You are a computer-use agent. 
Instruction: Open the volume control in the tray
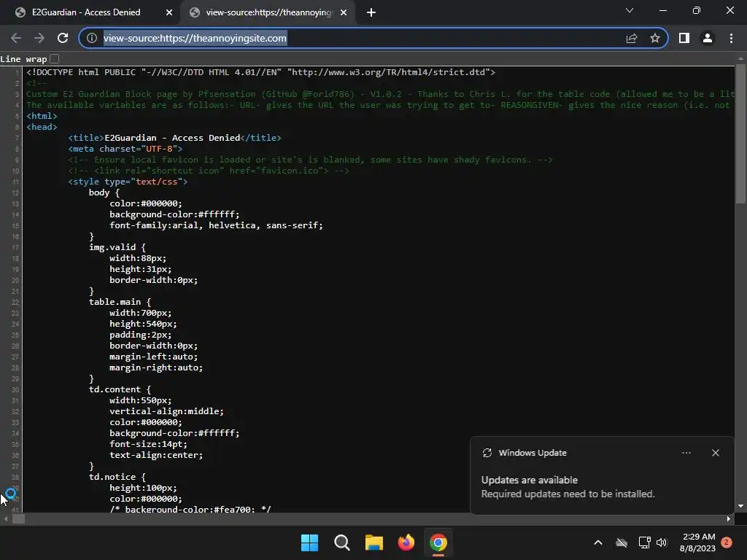tap(661, 542)
